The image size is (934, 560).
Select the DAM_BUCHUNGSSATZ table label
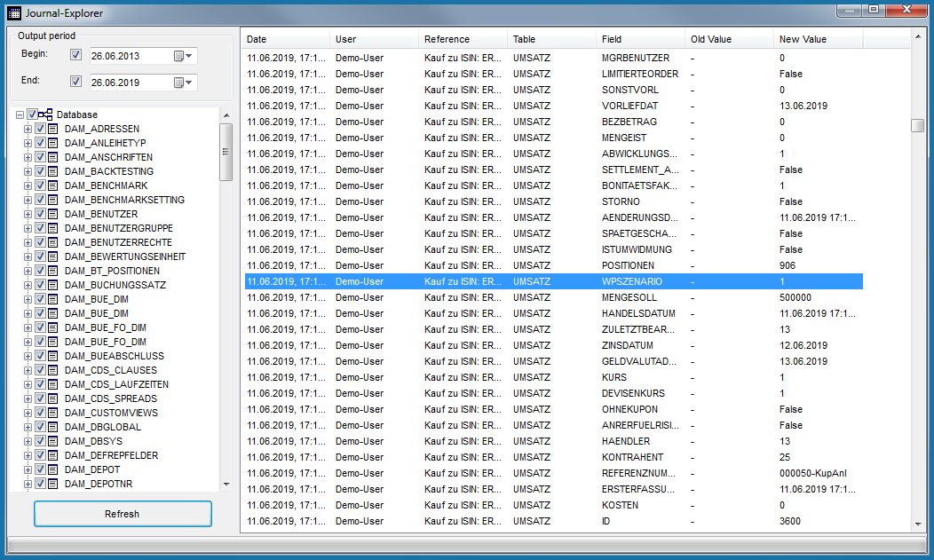(115, 285)
